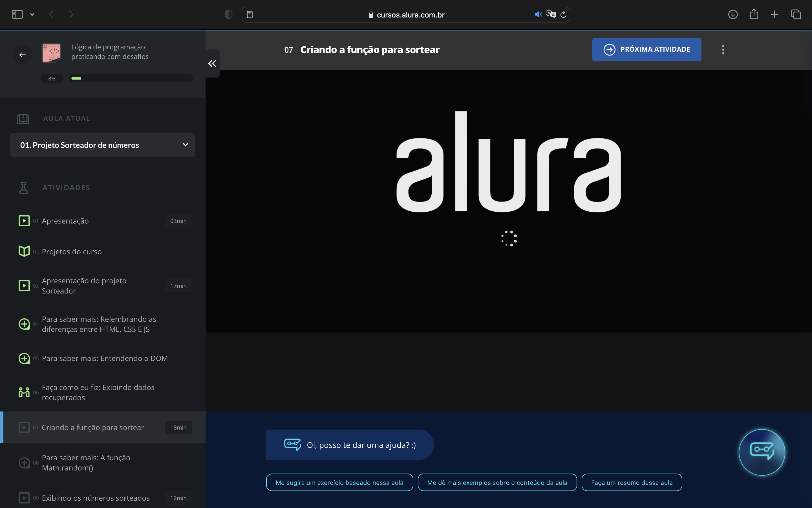The height and width of the screenshot is (508, 812).
Task: Click the Oi, posso te dar uma ajuda bubble
Action: [x=350, y=445]
